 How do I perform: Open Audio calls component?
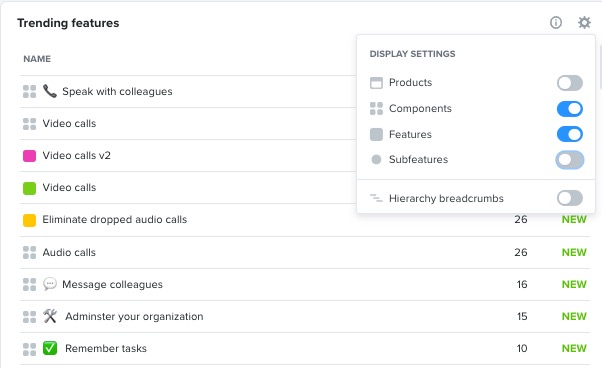[69, 252]
